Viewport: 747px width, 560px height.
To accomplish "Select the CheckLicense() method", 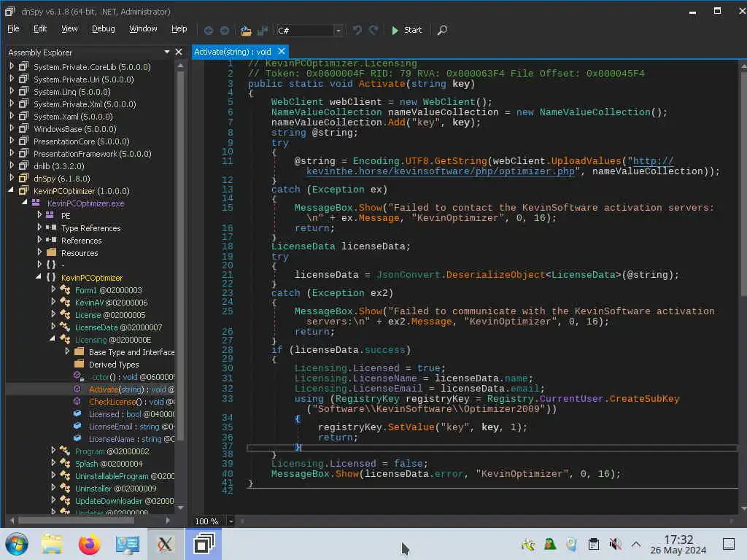I will (x=131, y=402).
